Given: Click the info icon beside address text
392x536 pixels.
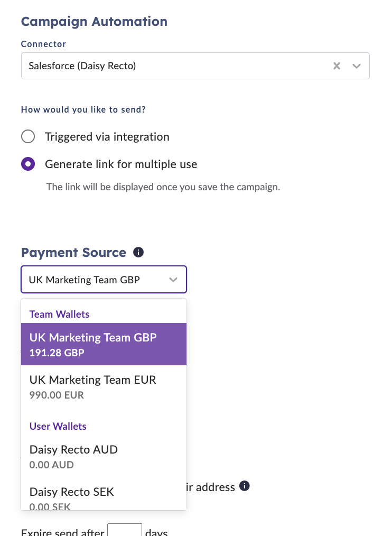Looking at the screenshot, I should click(244, 486).
